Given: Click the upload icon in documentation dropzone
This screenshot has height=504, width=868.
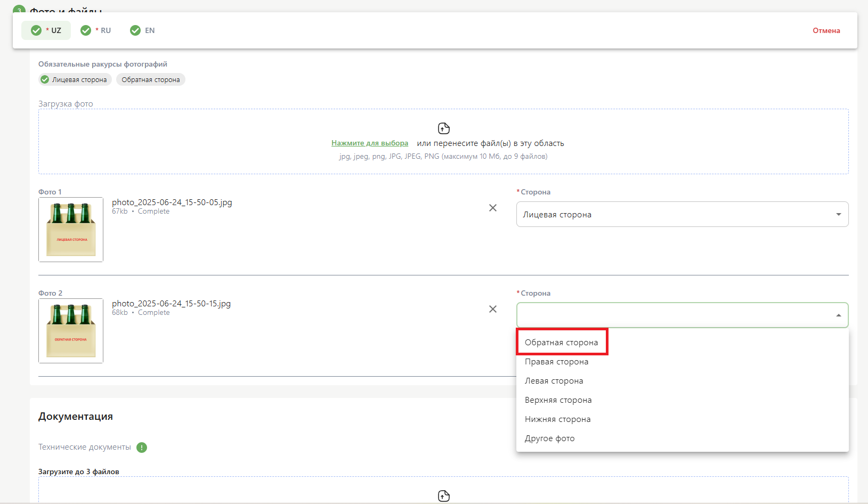Looking at the screenshot, I should click(443, 496).
